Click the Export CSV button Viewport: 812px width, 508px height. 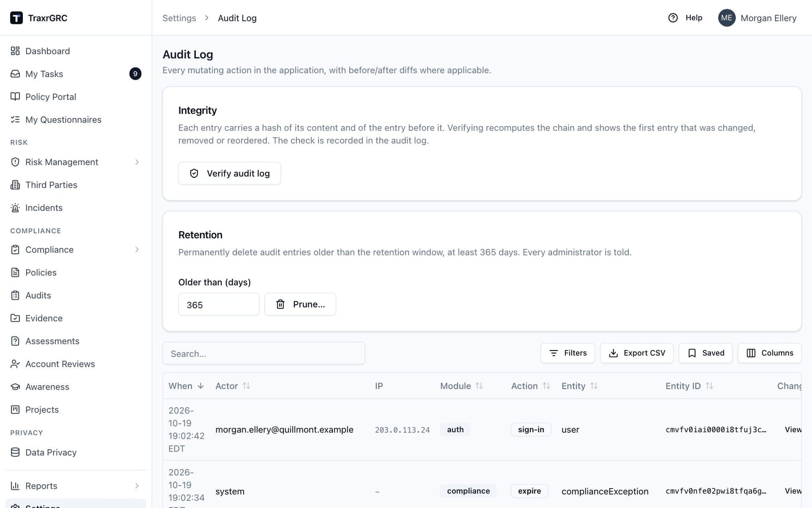pyautogui.click(x=637, y=353)
